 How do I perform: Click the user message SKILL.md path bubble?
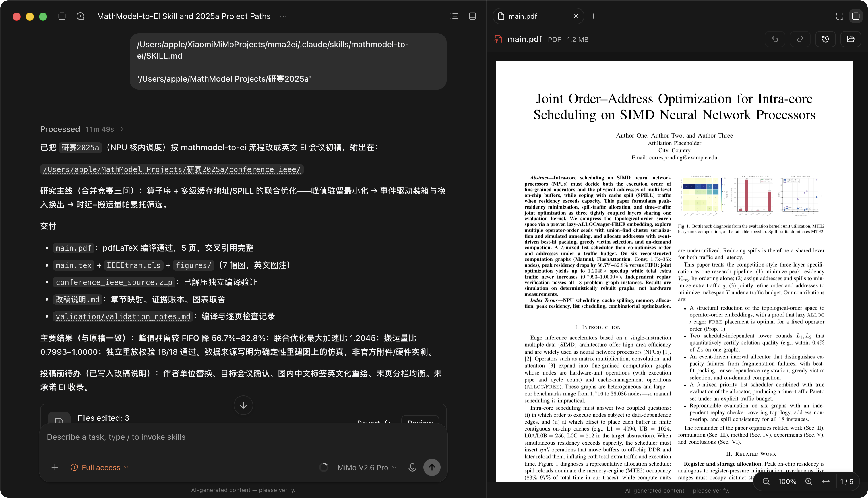(288, 61)
